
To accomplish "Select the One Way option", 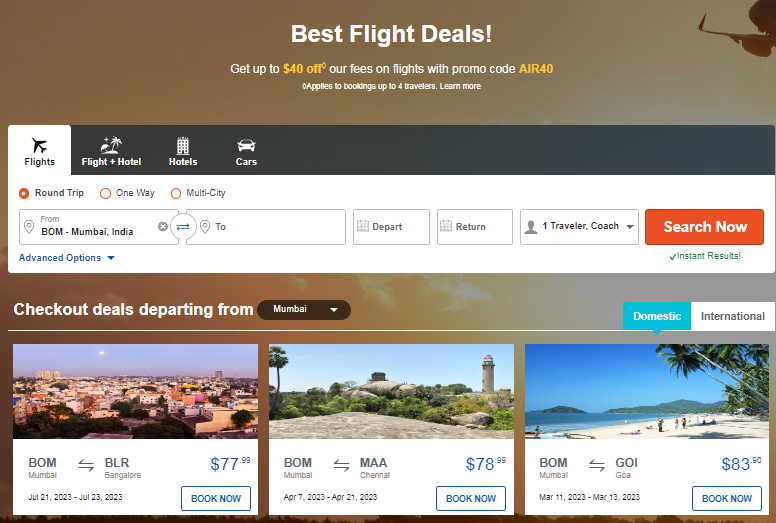I will coord(106,193).
